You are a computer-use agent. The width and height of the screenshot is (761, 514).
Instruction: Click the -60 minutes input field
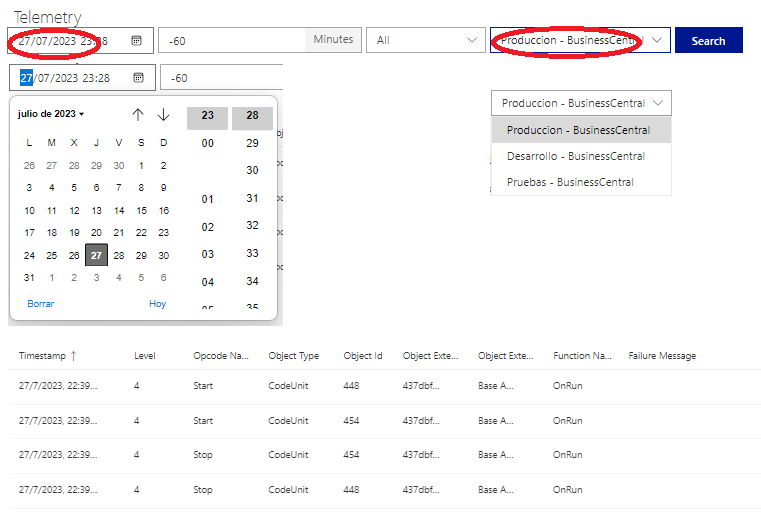point(230,40)
